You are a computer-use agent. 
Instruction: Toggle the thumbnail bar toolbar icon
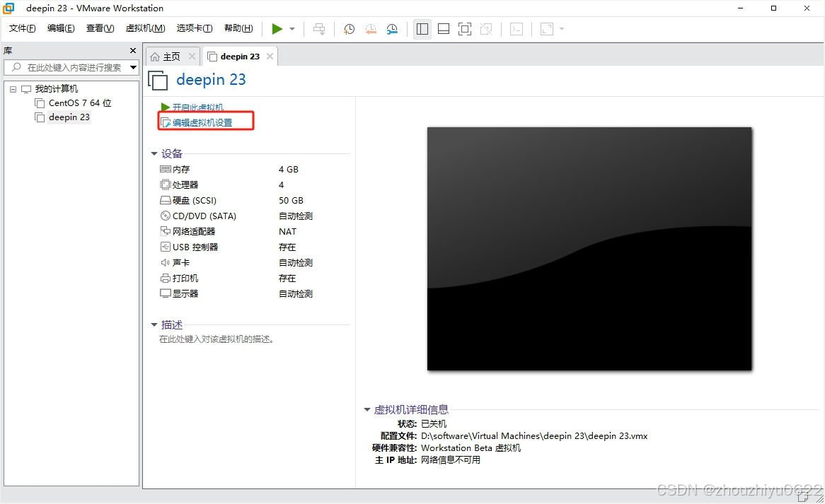pyautogui.click(x=444, y=29)
